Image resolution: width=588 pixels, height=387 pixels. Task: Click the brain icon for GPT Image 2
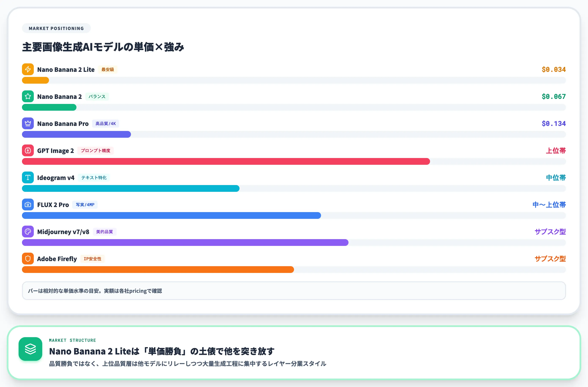(x=28, y=150)
